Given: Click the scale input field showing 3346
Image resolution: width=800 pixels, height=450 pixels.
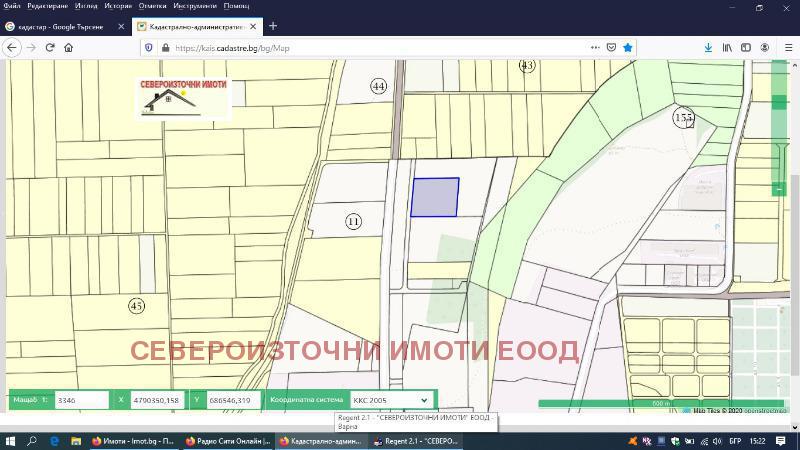Looking at the screenshot, I should click(80, 400).
